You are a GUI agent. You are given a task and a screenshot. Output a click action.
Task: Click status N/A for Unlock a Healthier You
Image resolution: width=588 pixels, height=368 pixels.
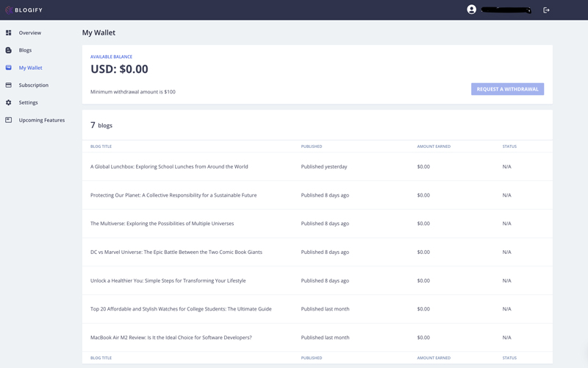pos(506,280)
